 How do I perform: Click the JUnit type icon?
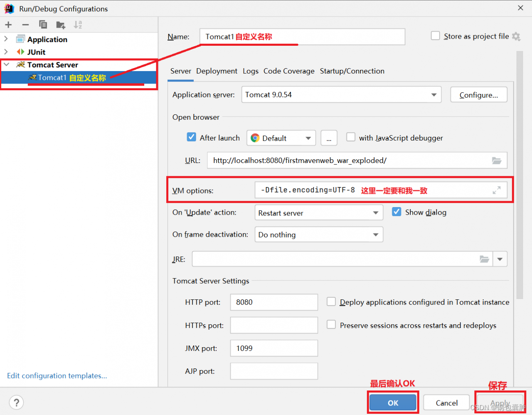click(20, 52)
